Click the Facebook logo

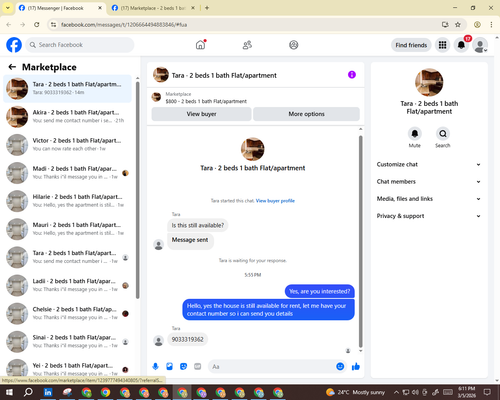click(14, 45)
